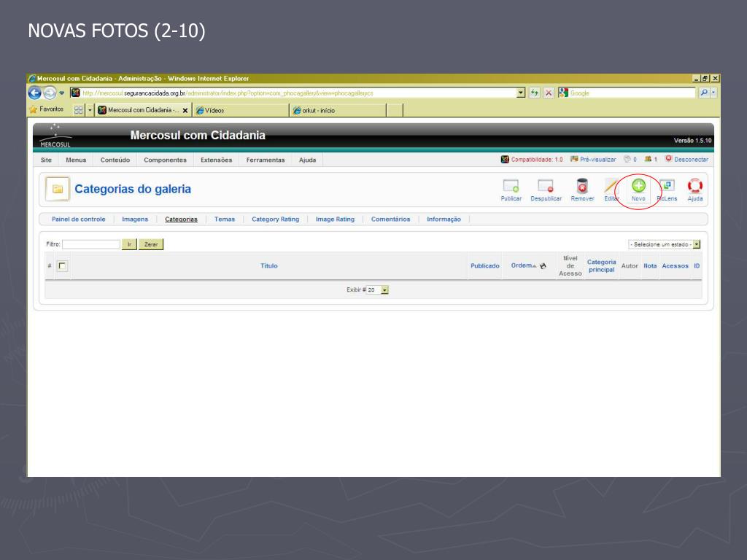Click the browser address bar URL

(298, 93)
